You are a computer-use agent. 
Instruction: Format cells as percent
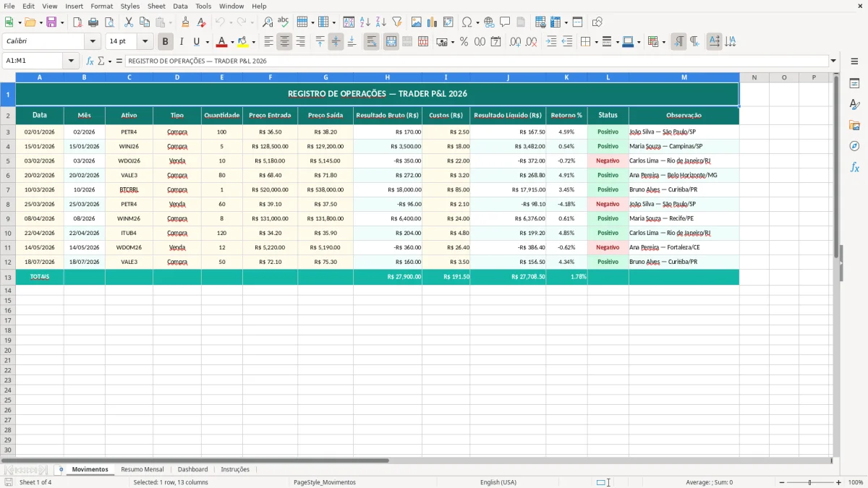coord(464,42)
